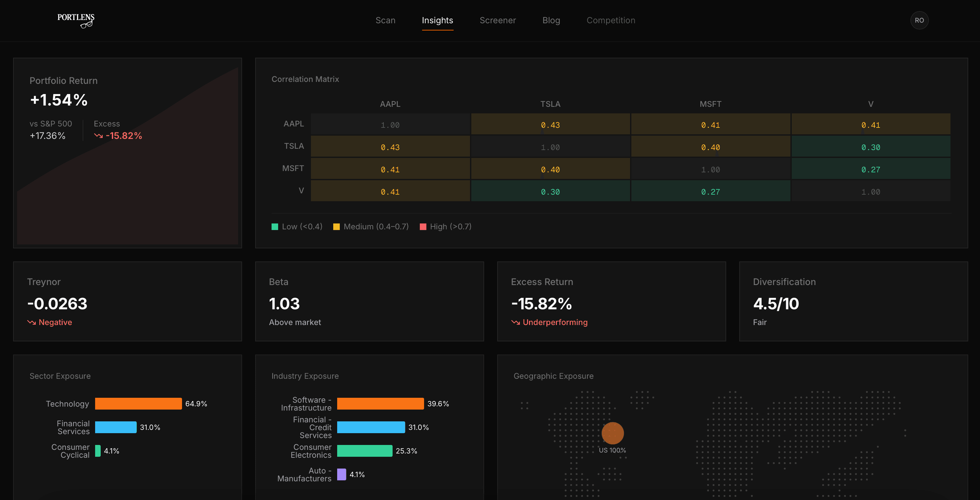Click the blue Financial Services sector bar
This screenshot has width=980, height=500.
[x=116, y=427]
